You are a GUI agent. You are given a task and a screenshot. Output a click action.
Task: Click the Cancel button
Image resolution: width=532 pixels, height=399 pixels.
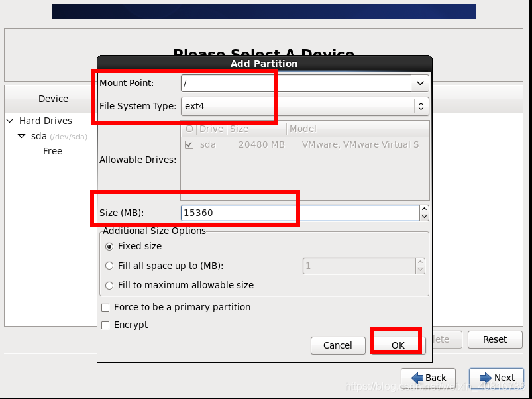[338, 345]
